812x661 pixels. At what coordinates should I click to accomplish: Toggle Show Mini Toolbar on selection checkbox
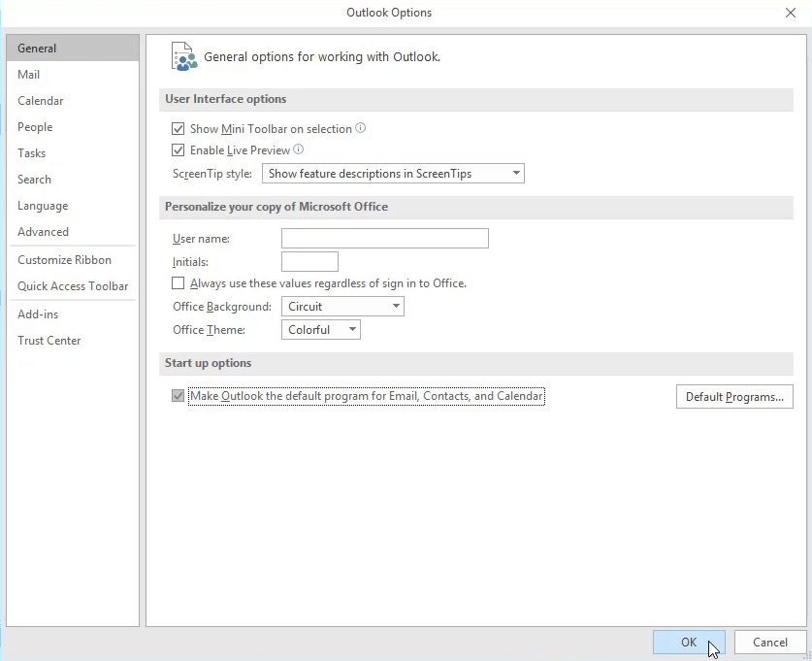click(178, 128)
